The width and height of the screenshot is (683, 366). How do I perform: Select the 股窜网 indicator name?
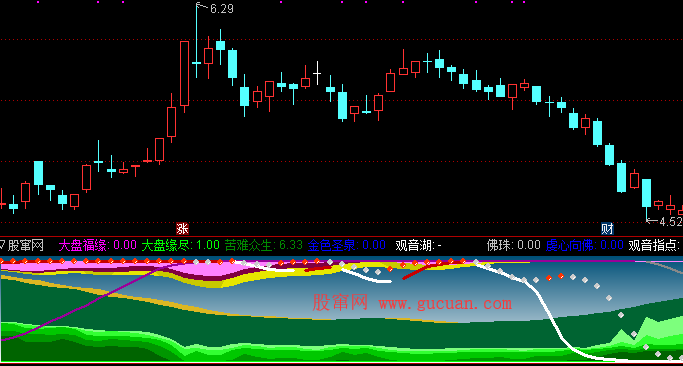tap(26, 246)
